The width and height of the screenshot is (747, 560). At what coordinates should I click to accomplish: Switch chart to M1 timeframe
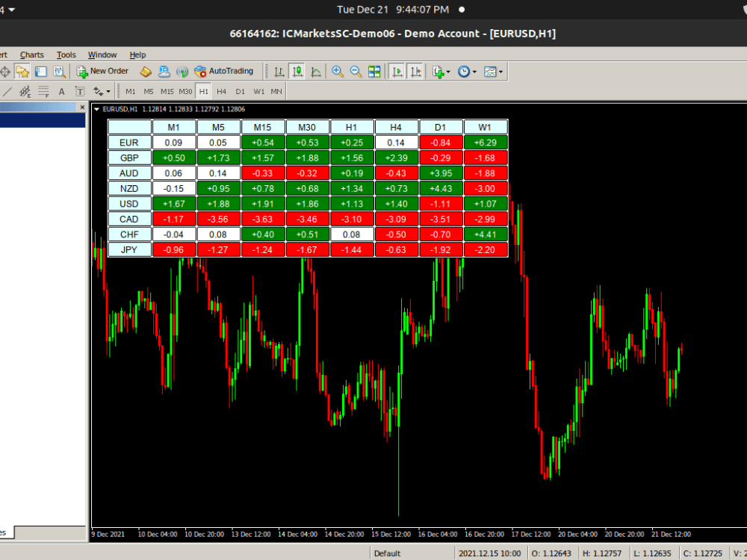point(131,91)
